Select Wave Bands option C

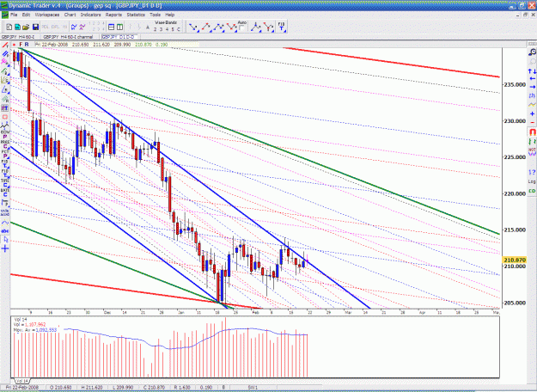179,29
